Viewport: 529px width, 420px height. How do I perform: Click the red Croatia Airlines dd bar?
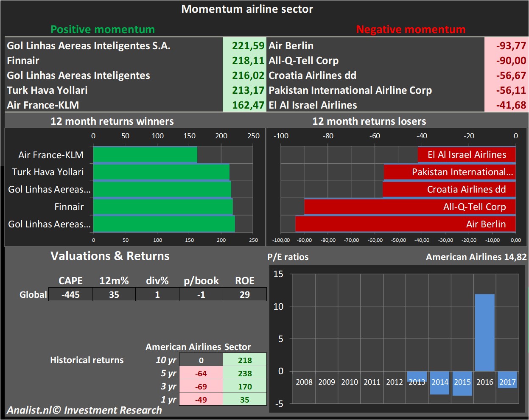[449, 190]
